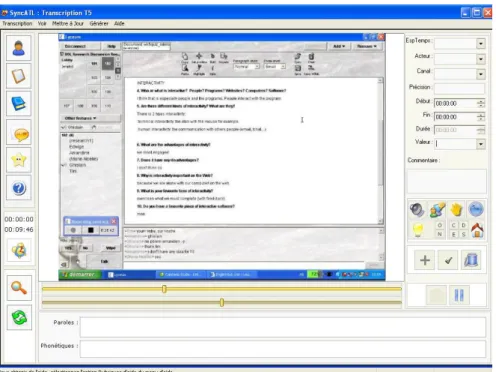
Task: Click the green refresh arrows icon
Action: [x=19, y=317]
